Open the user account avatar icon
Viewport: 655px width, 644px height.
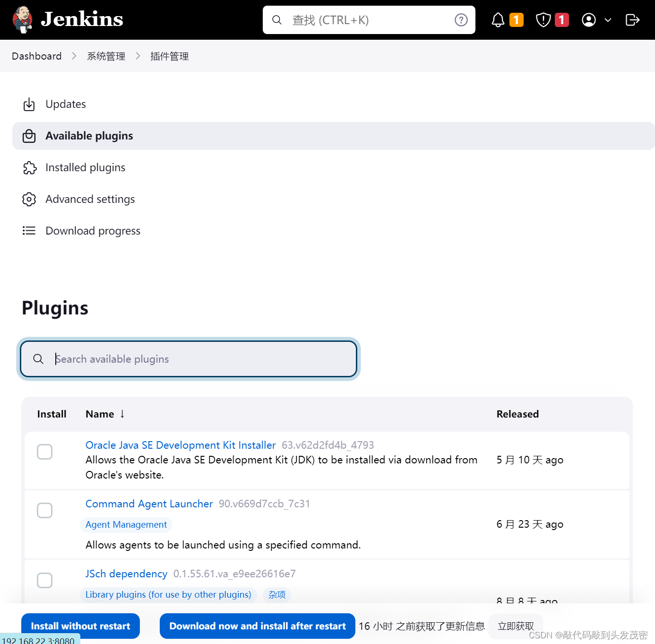tap(589, 20)
